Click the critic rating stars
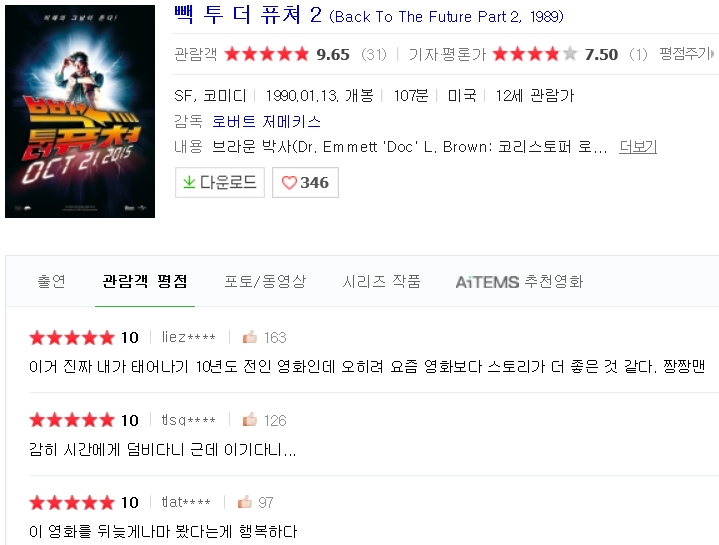This screenshot has height=545, width=719. [534, 54]
